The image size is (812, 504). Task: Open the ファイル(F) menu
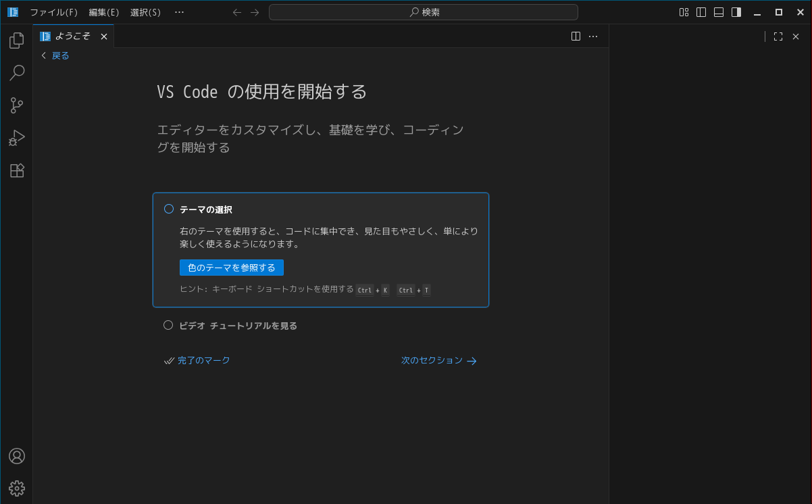coord(53,12)
